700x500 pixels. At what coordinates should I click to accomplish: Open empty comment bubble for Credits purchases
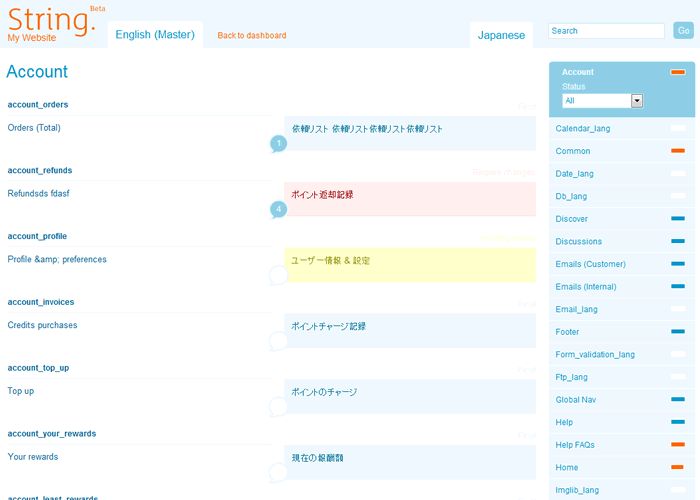pos(278,341)
